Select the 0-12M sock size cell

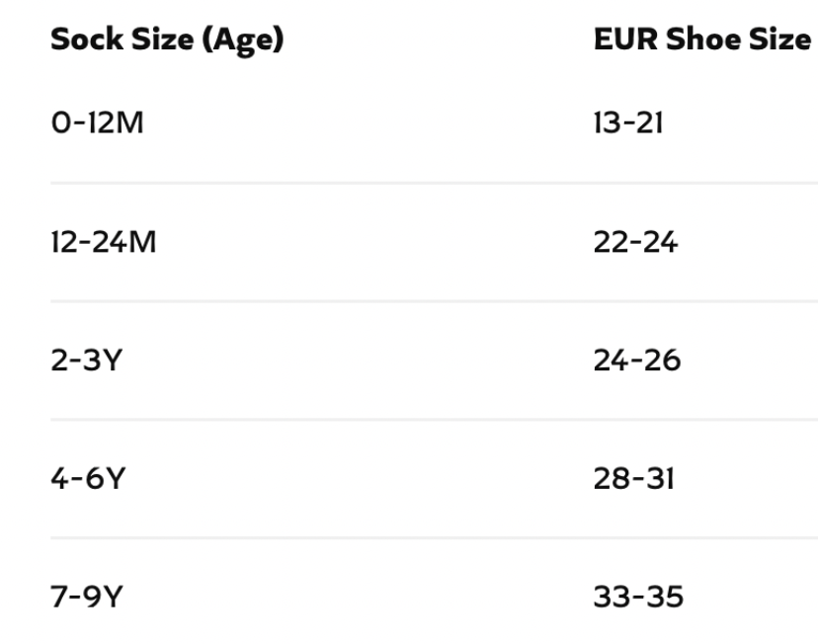pyautogui.click(x=97, y=123)
